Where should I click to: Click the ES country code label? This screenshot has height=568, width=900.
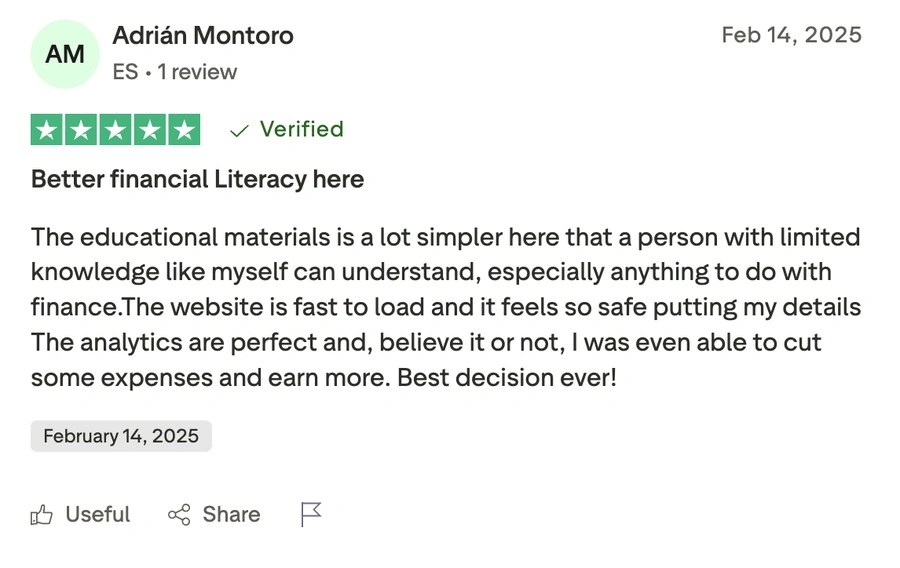(125, 72)
